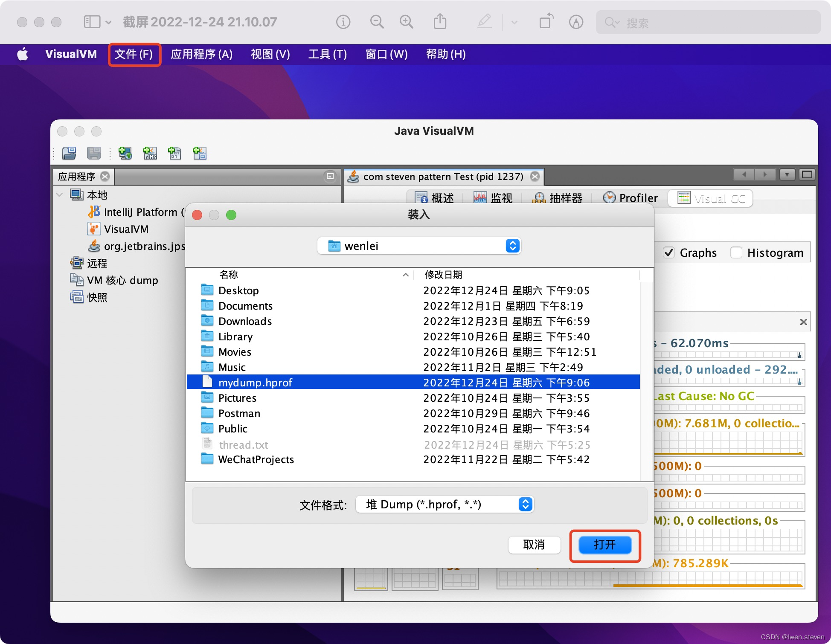Select the Downloads folder
Image resolution: width=831 pixels, height=644 pixels.
point(413,321)
